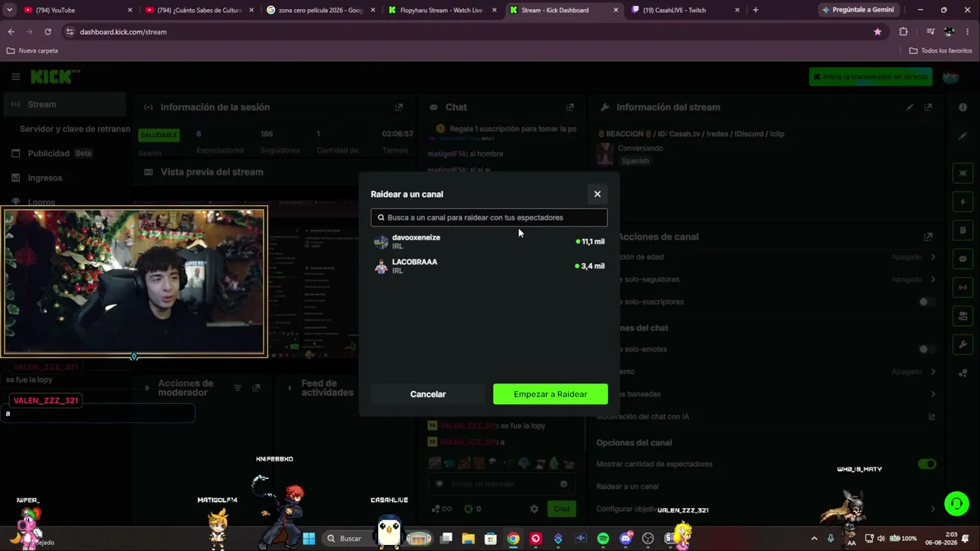Focus the raid channel search field

pyautogui.click(x=489, y=217)
